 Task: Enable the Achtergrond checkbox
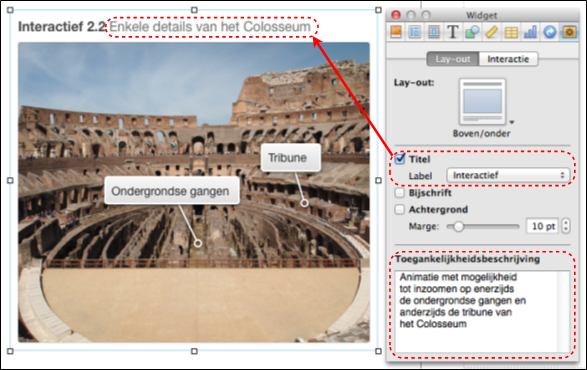click(400, 209)
